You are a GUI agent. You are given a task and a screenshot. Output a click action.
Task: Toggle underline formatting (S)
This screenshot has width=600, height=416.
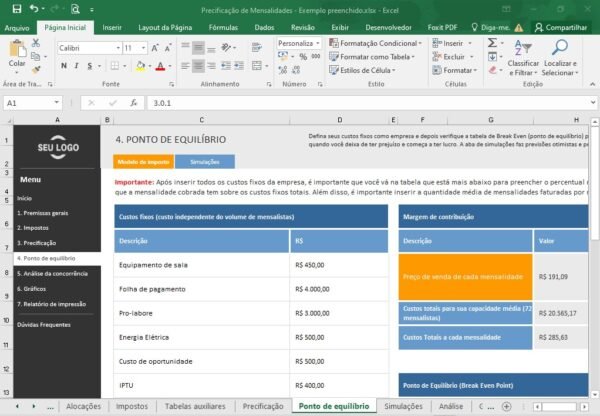tap(90, 66)
